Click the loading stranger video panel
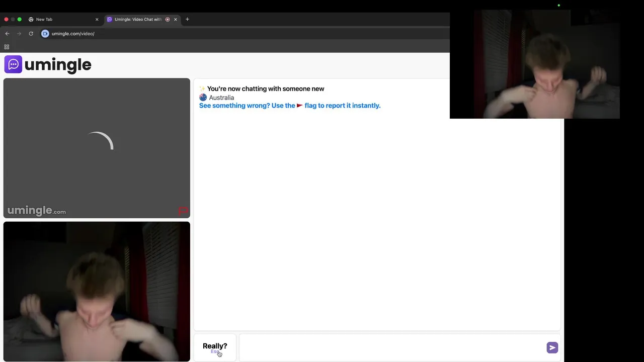 coord(97,148)
